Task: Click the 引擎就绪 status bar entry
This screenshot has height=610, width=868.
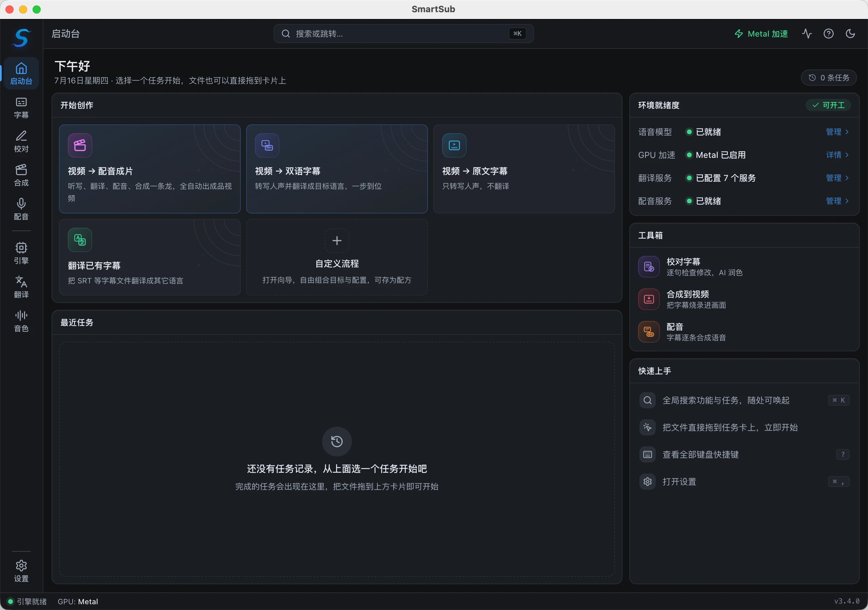Action: coord(27,602)
